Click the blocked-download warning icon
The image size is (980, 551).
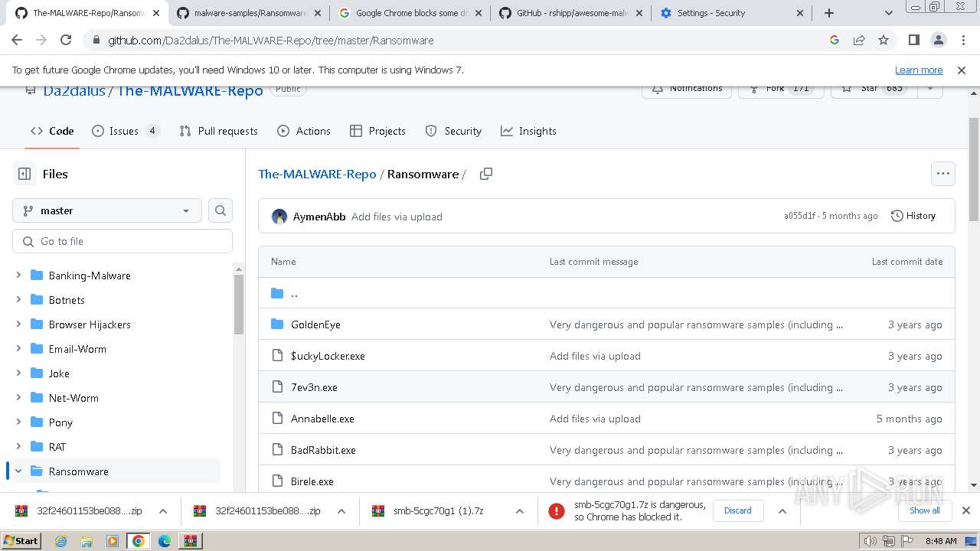557,511
